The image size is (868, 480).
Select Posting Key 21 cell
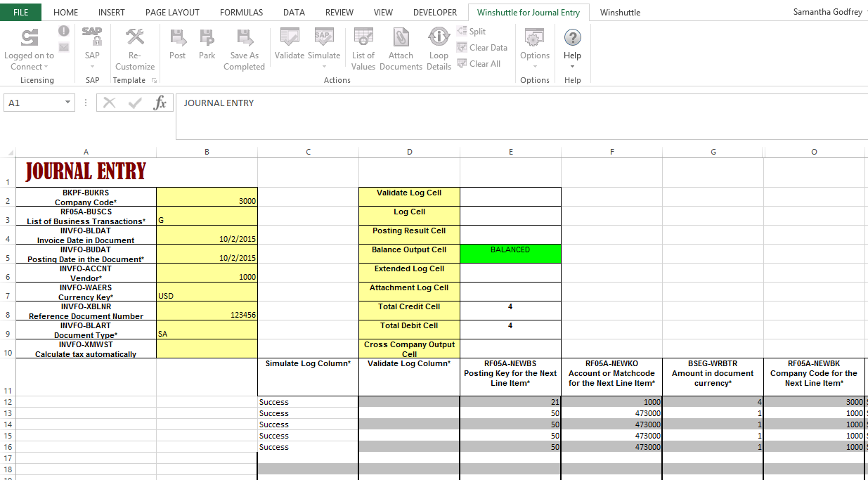pyautogui.click(x=510, y=402)
